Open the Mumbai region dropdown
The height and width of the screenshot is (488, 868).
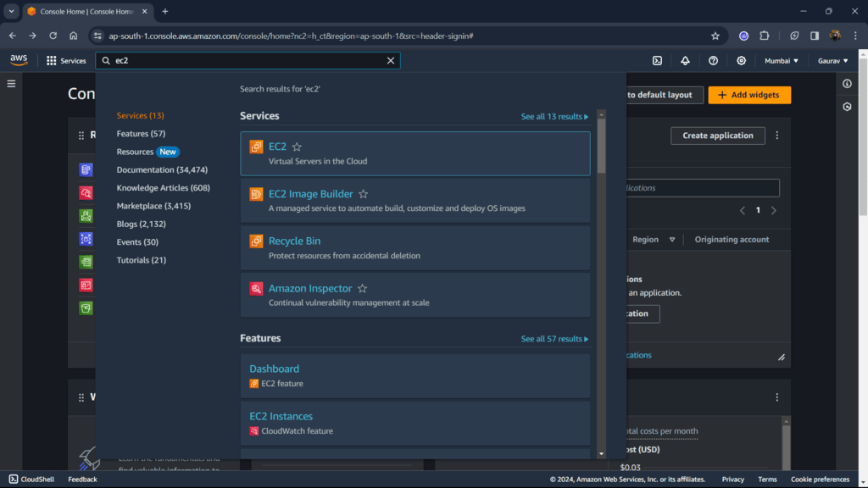(x=781, y=61)
